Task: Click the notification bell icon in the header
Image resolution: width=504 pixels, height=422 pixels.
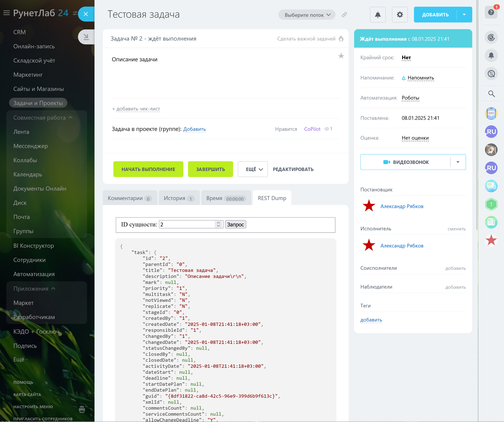Action: point(377,15)
